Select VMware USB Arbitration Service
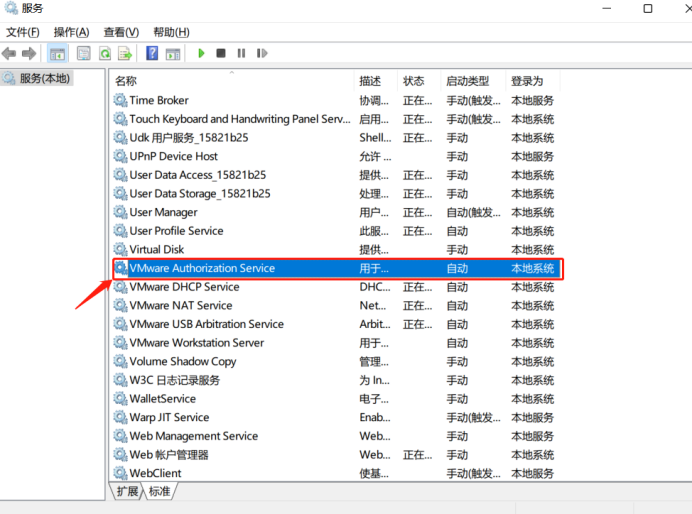 [337, 324]
